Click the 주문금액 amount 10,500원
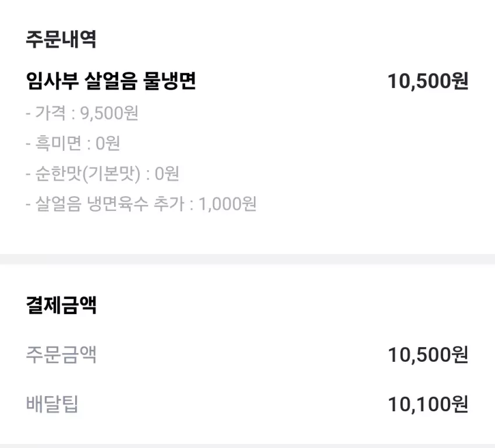 [x=428, y=355]
